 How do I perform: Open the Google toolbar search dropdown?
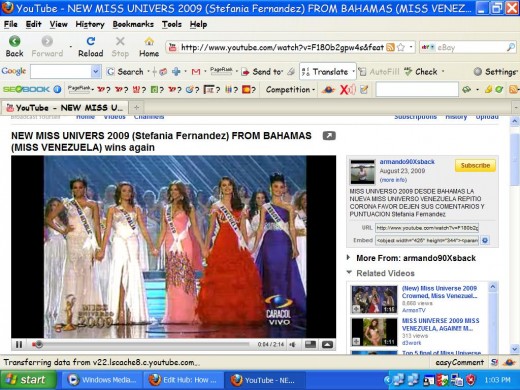[x=96, y=72]
